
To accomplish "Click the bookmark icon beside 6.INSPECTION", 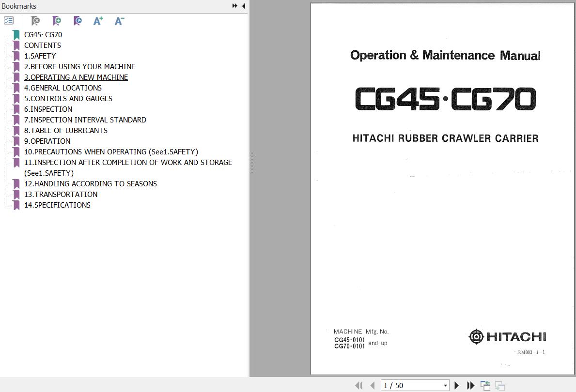I will [x=16, y=109].
